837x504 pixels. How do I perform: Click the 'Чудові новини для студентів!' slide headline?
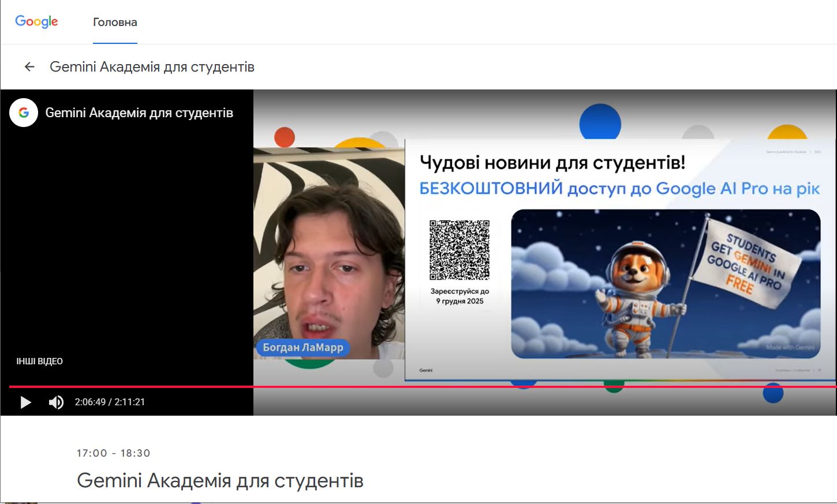tap(552, 162)
